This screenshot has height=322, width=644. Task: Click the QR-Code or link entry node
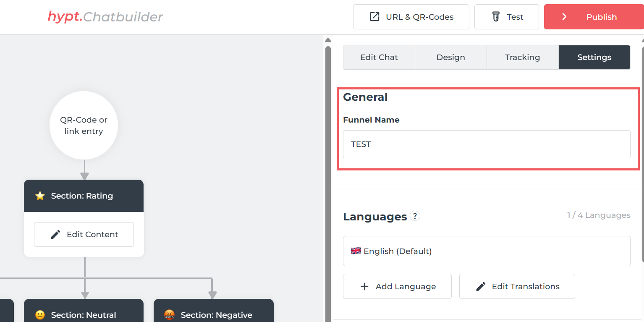(x=84, y=125)
